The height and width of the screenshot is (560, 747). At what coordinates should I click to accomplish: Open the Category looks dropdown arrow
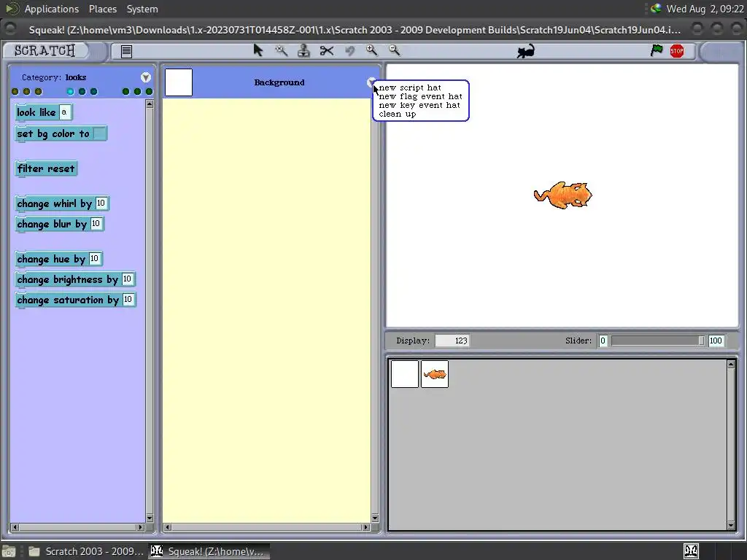[x=146, y=77]
